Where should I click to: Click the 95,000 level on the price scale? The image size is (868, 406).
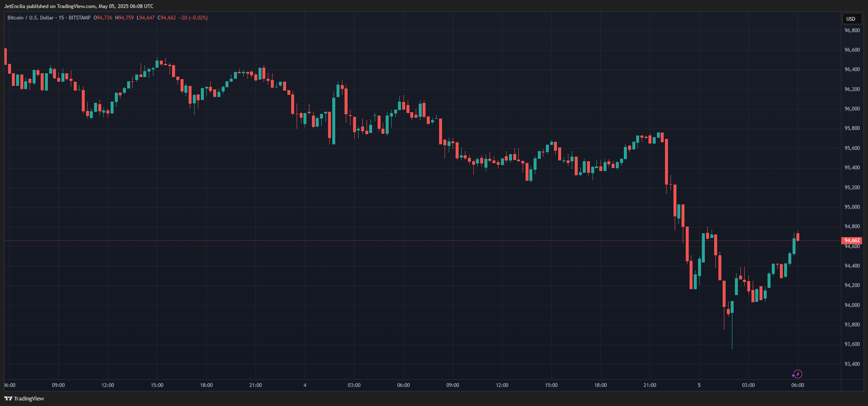[852, 207]
